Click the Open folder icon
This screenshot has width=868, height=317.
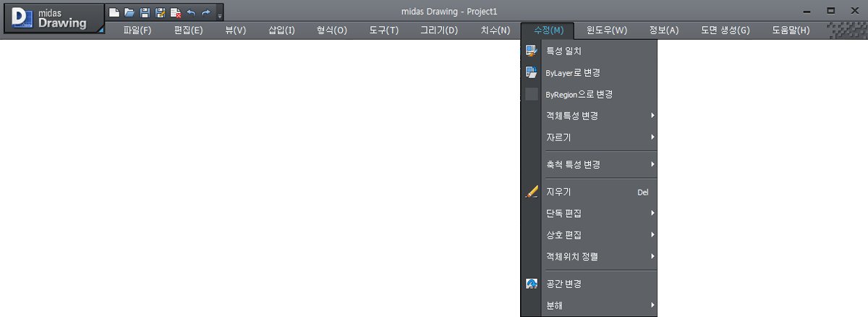click(x=129, y=12)
